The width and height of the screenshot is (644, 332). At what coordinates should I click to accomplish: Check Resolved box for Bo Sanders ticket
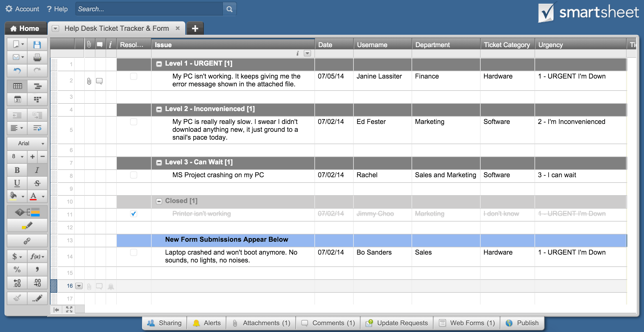coord(134,252)
